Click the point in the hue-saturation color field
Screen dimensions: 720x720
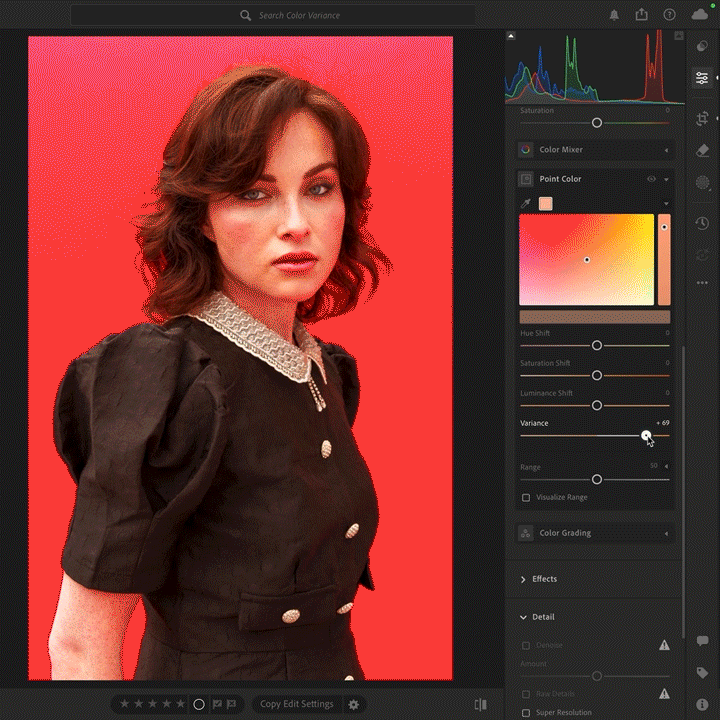tap(587, 260)
